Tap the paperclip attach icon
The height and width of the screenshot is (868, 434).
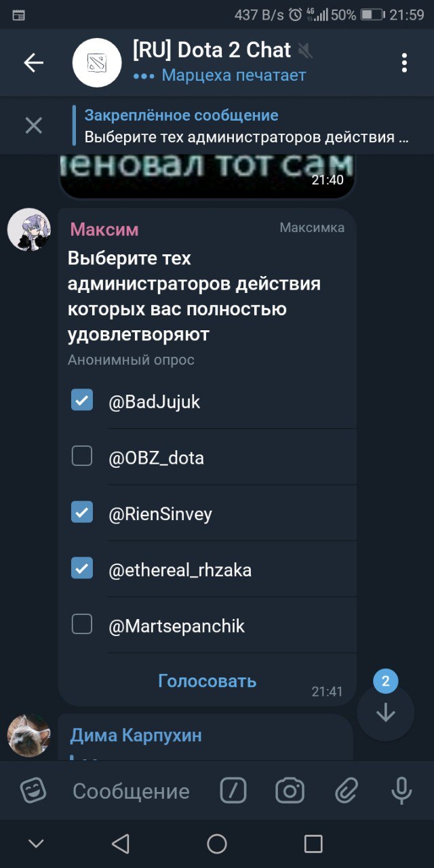pos(346,791)
